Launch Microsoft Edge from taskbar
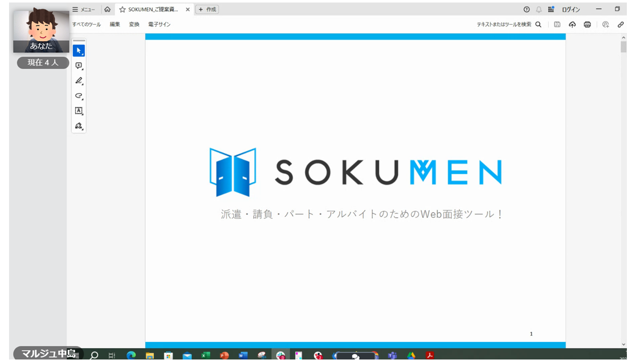644x362 pixels. coord(131,355)
